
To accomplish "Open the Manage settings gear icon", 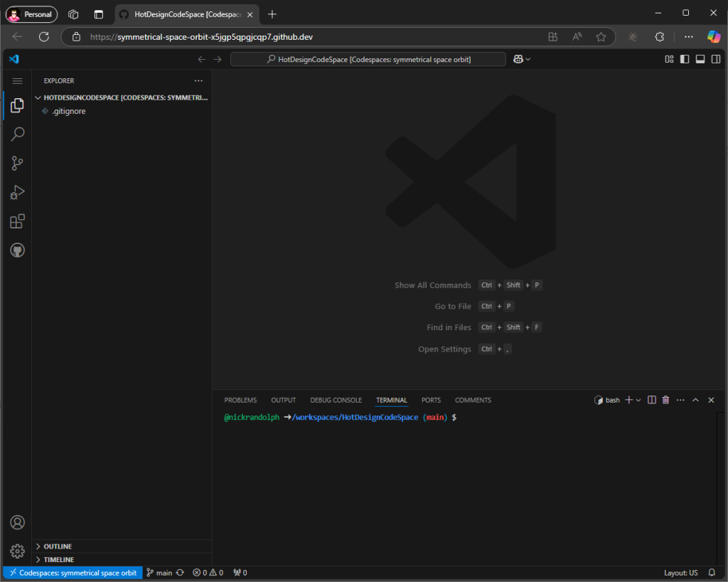I will tap(17, 551).
